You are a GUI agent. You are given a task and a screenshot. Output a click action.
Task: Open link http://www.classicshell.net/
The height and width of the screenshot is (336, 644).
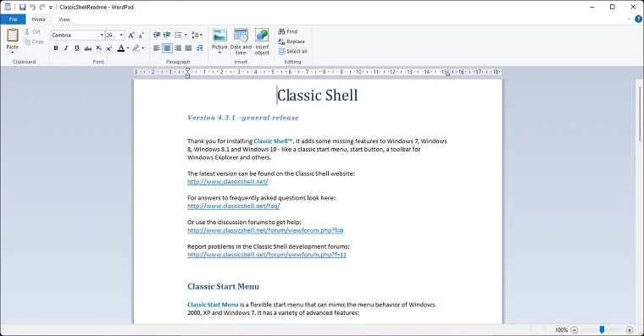(228, 181)
